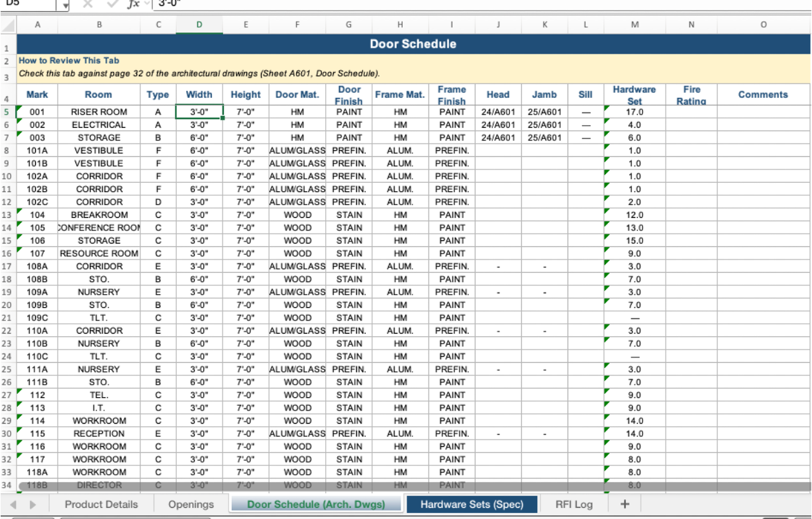The width and height of the screenshot is (812, 519).
Task: Click the Mark column header cell
Action: tap(37, 95)
